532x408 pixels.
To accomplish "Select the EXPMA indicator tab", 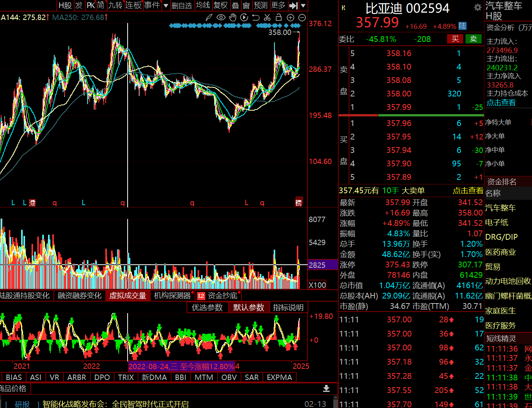I will coord(279,377).
